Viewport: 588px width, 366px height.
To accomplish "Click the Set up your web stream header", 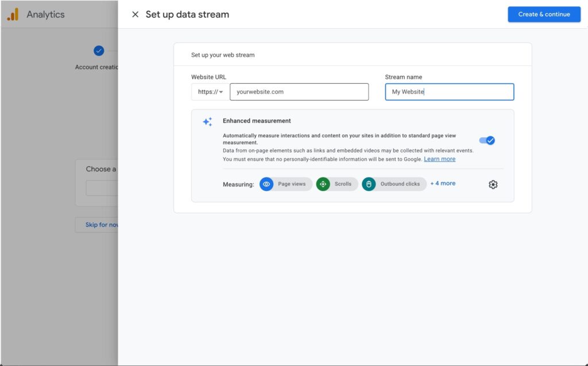I will click(x=223, y=55).
